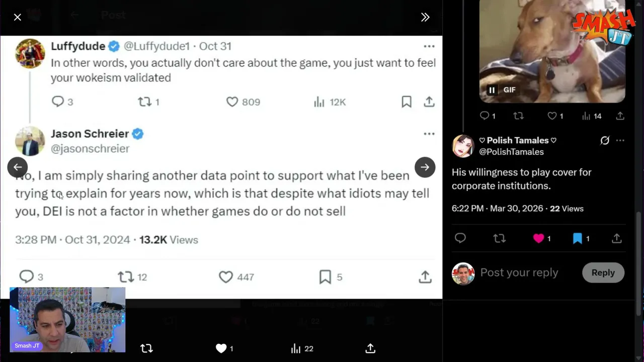Pause the dog GIF
644x362 pixels.
click(x=492, y=90)
